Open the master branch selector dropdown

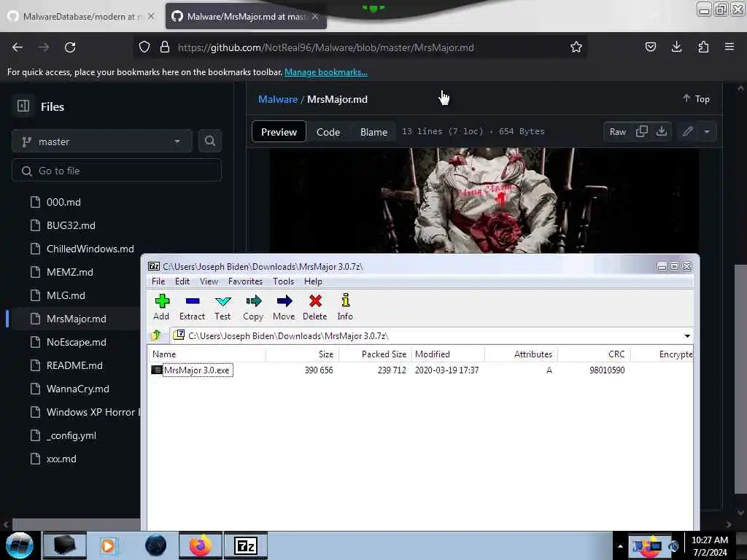102,141
